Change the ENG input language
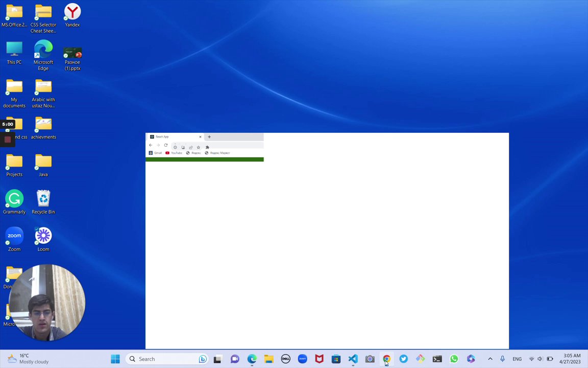This screenshot has width=588, height=368. coord(517,359)
